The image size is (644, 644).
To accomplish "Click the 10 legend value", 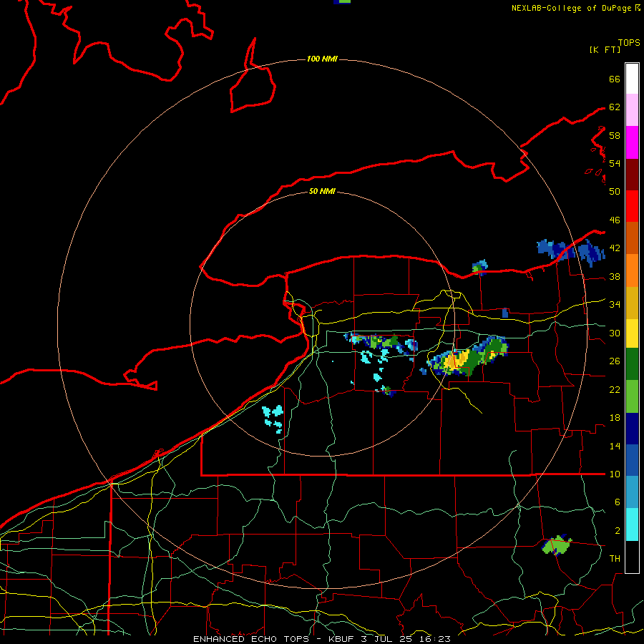I will [615, 474].
